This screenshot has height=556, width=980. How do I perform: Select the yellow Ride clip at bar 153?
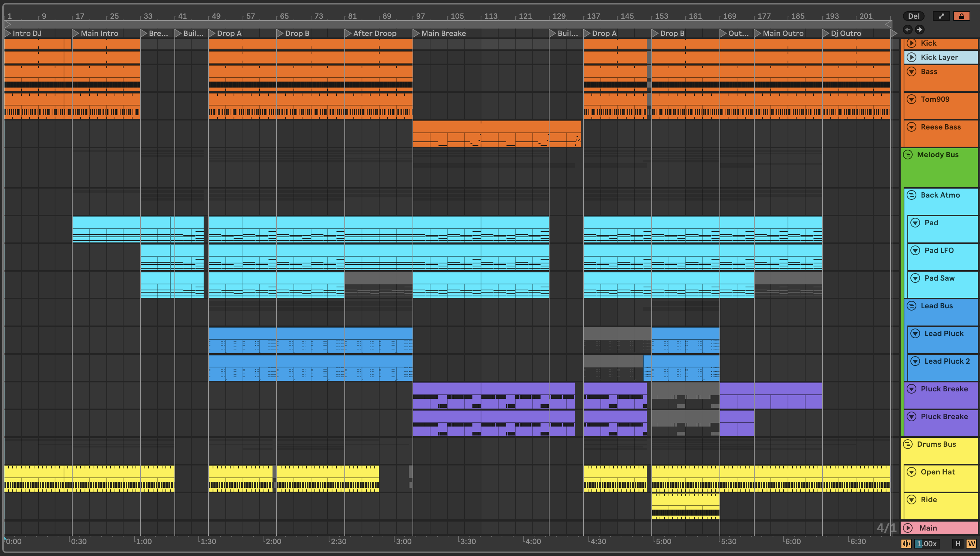tap(685, 506)
